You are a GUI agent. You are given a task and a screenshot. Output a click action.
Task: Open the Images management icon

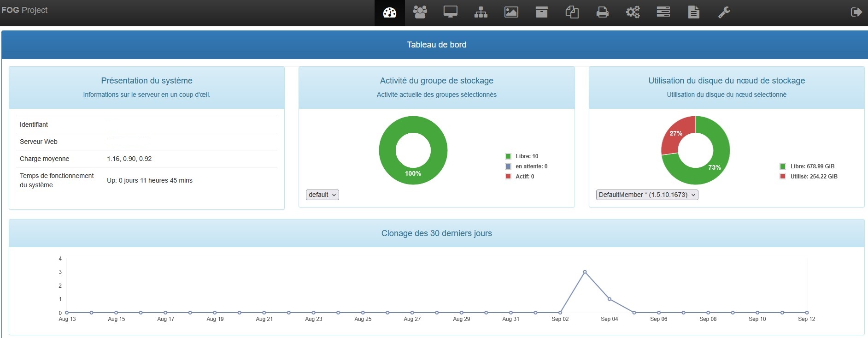click(511, 12)
